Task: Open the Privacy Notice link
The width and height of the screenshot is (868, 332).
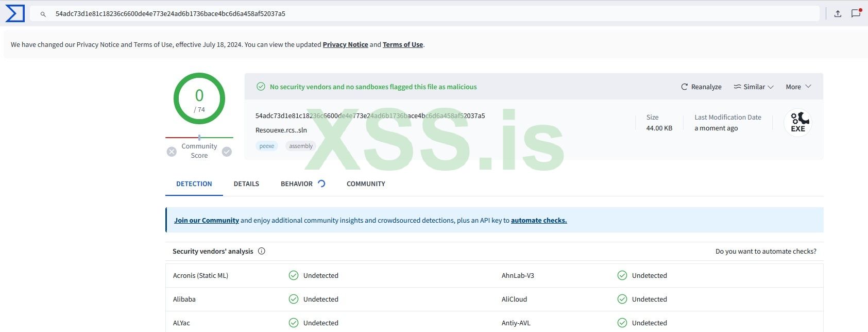Action: pos(345,45)
